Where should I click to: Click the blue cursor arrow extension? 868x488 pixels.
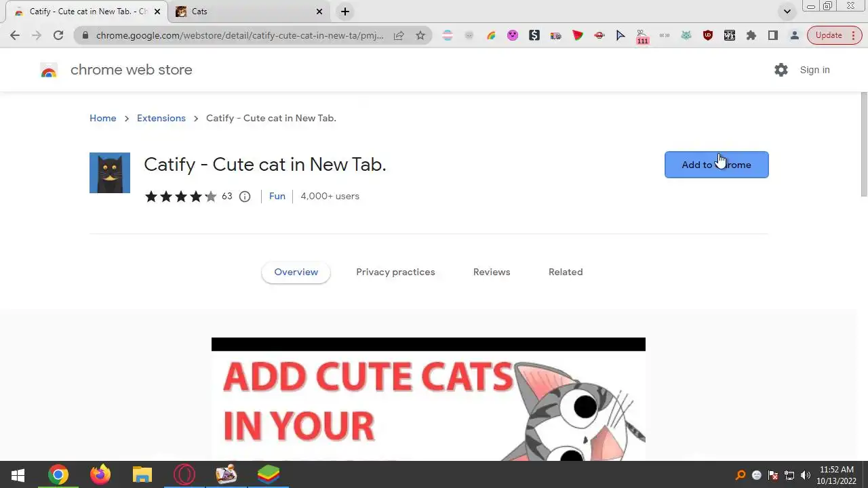coord(621,35)
